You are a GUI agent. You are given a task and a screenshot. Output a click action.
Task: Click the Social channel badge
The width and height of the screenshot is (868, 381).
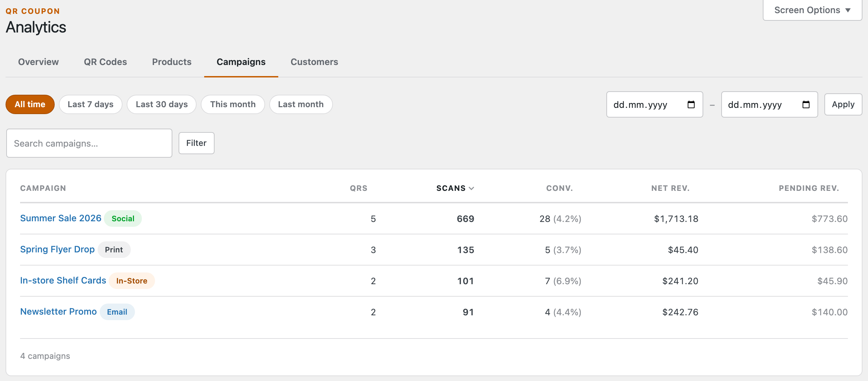tap(123, 219)
